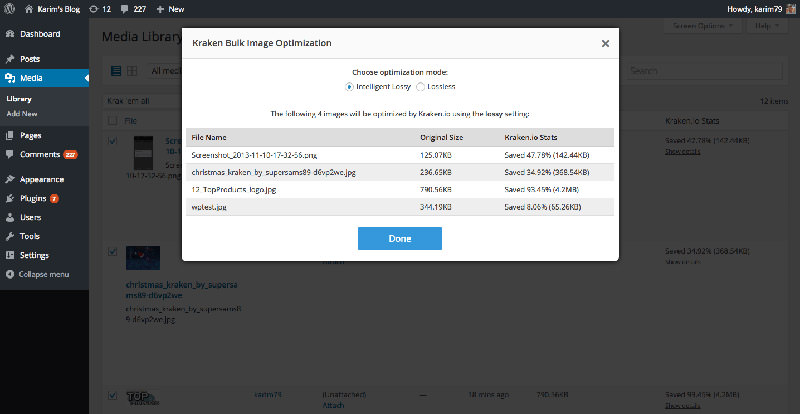Click the karim79 author link
Viewport: 800px width, 414px height.
pyautogui.click(x=268, y=395)
